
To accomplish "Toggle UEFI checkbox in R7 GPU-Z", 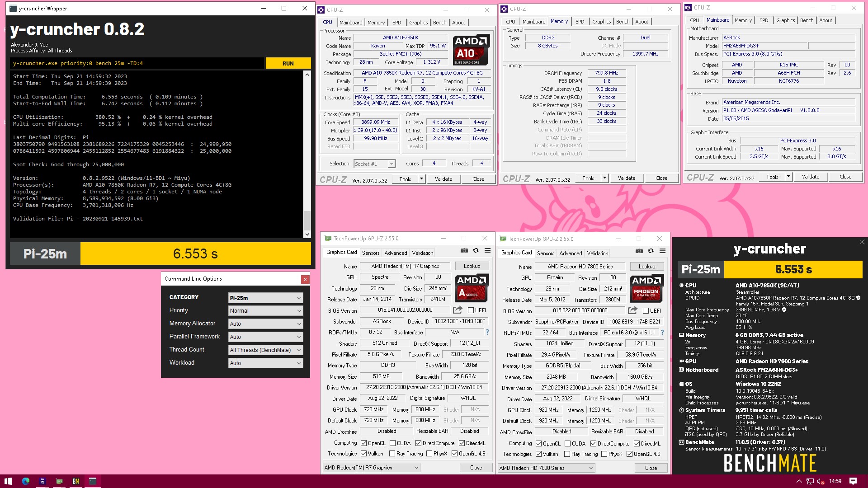I will (x=471, y=310).
